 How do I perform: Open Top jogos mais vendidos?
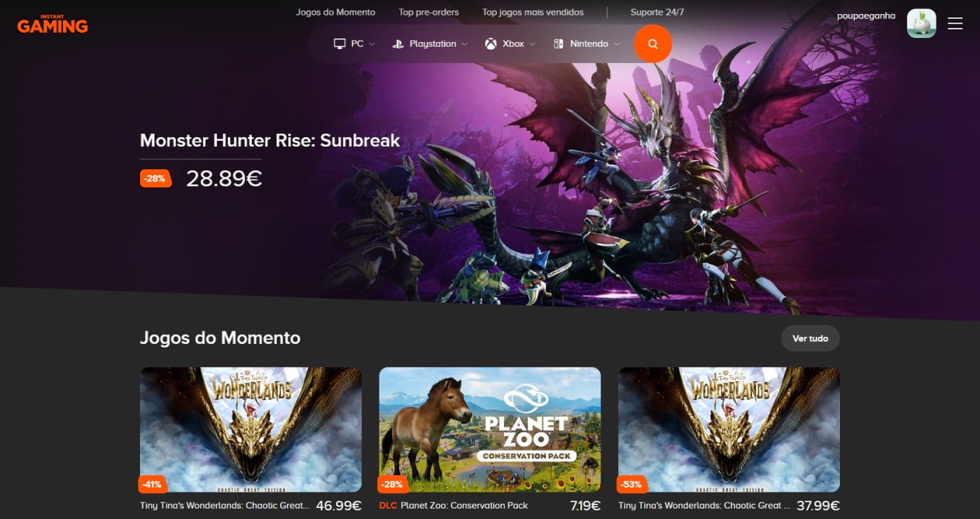(533, 12)
